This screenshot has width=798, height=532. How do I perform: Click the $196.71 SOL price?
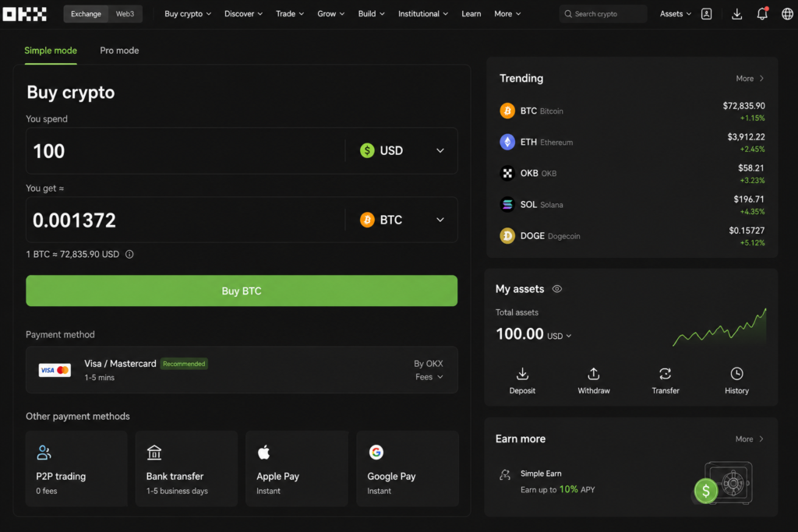tap(749, 199)
